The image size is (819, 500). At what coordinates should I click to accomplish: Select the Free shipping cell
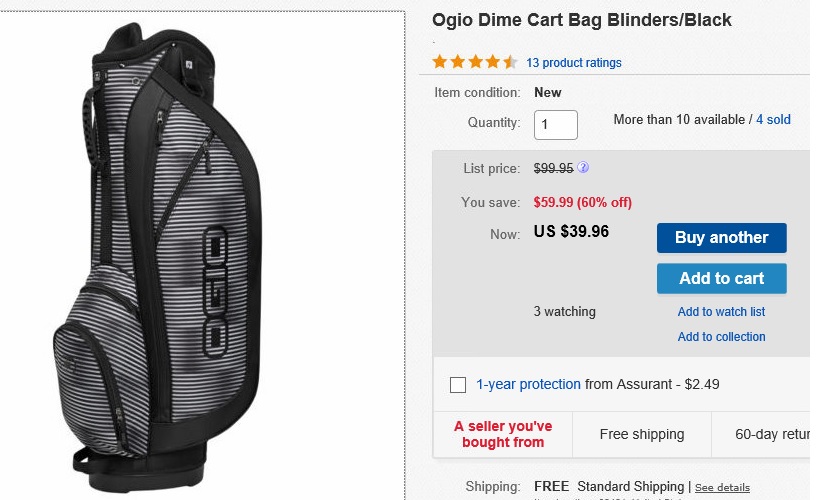(642, 435)
